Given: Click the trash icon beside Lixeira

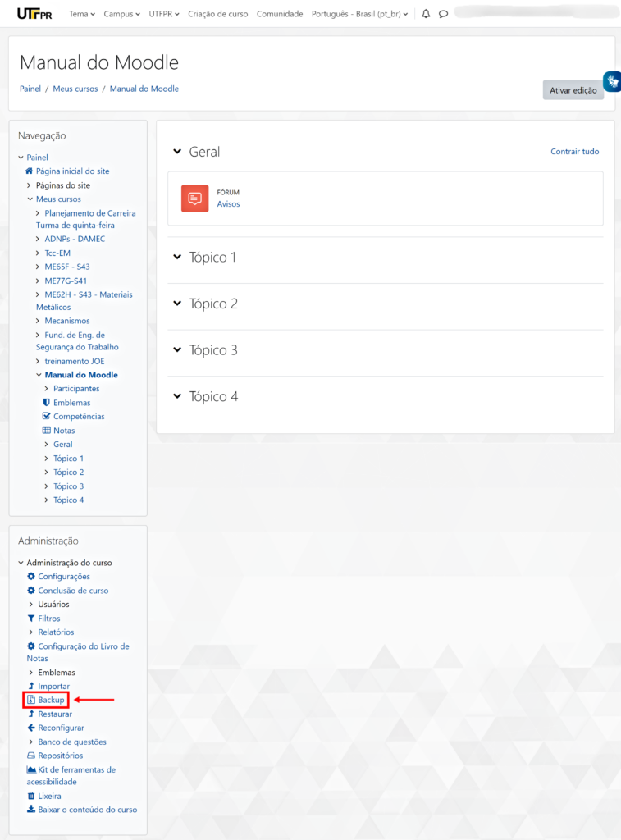Looking at the screenshot, I should [x=31, y=796].
